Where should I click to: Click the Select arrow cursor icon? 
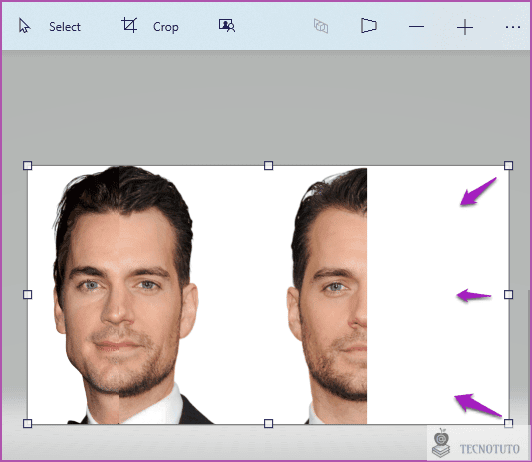[24, 26]
